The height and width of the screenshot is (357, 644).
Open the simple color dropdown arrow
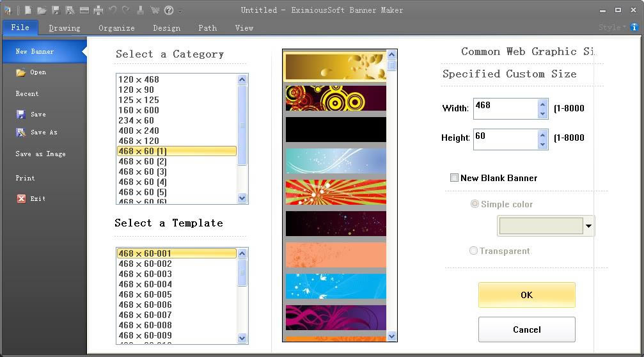click(588, 226)
